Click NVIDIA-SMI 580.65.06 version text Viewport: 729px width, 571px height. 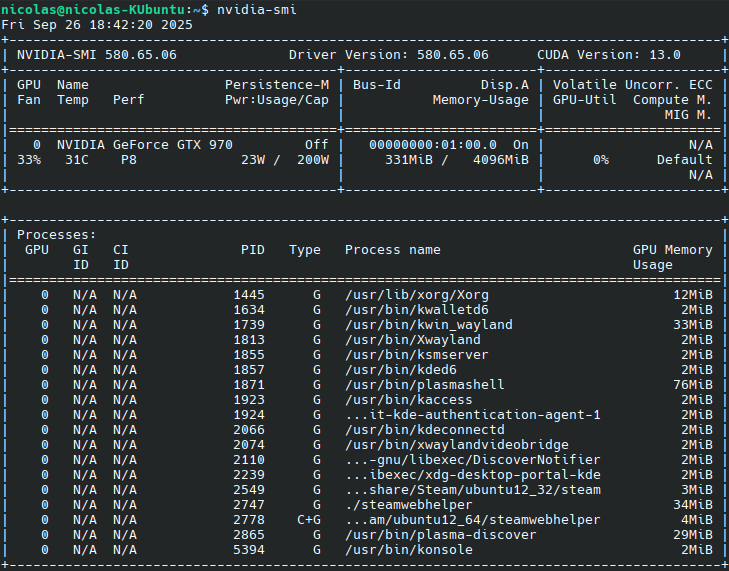point(97,55)
